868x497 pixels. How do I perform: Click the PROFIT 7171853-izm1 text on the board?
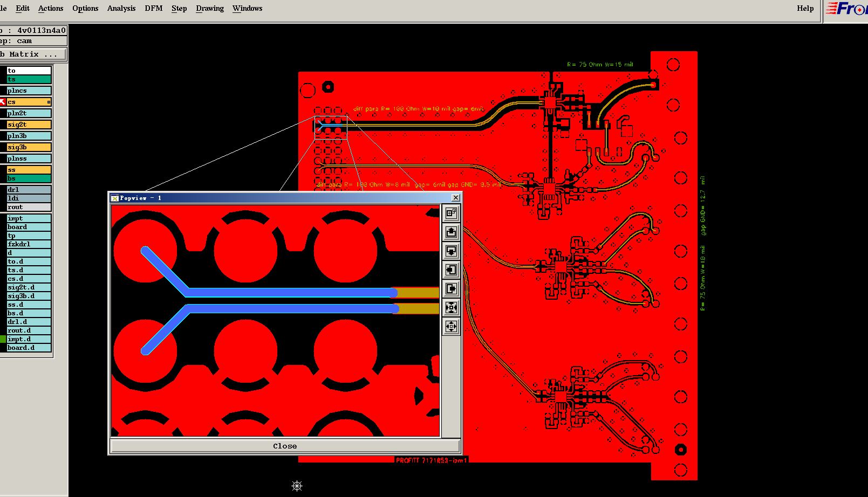click(x=432, y=460)
